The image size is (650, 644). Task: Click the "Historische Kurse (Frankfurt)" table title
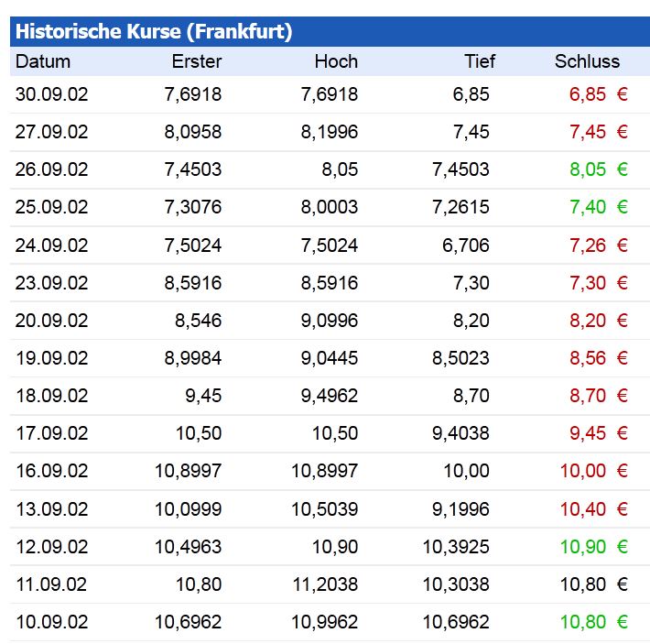[x=154, y=32]
